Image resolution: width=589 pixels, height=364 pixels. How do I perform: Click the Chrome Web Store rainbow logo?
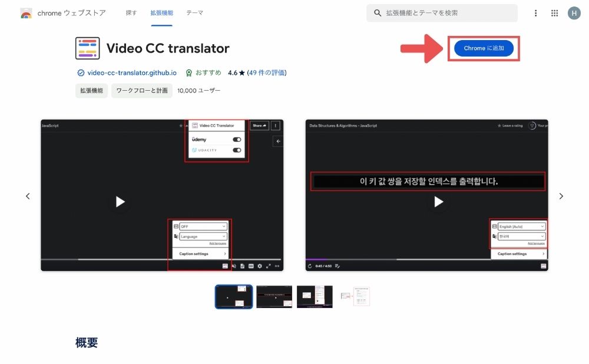pos(26,13)
